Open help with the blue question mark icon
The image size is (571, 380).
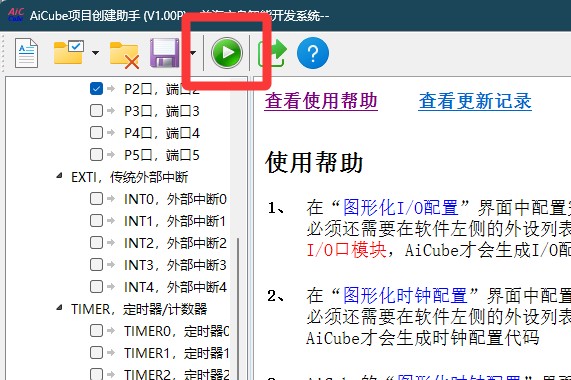[313, 53]
